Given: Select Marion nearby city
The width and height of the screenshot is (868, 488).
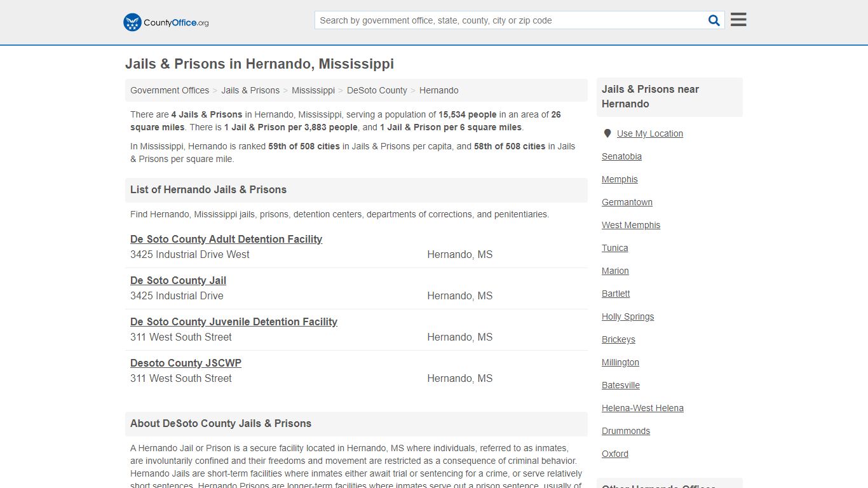Looking at the screenshot, I should (x=615, y=271).
